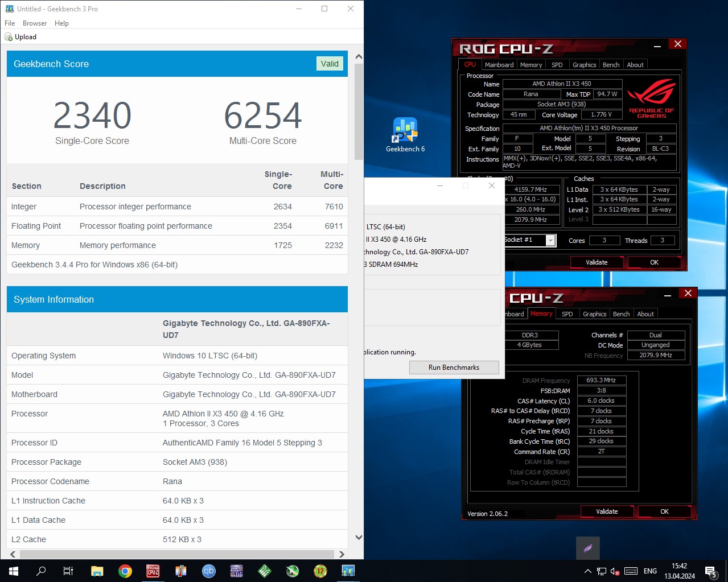The width and height of the screenshot is (728, 582).
Task: Open the Geekbench 6 desktop shortcut
Action: 405,135
